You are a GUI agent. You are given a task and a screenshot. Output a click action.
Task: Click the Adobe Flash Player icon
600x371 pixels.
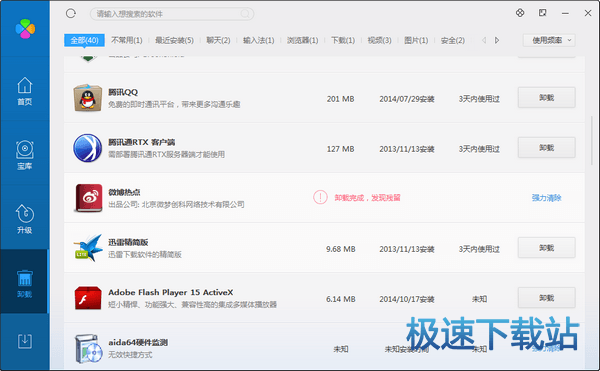pyautogui.click(x=88, y=298)
